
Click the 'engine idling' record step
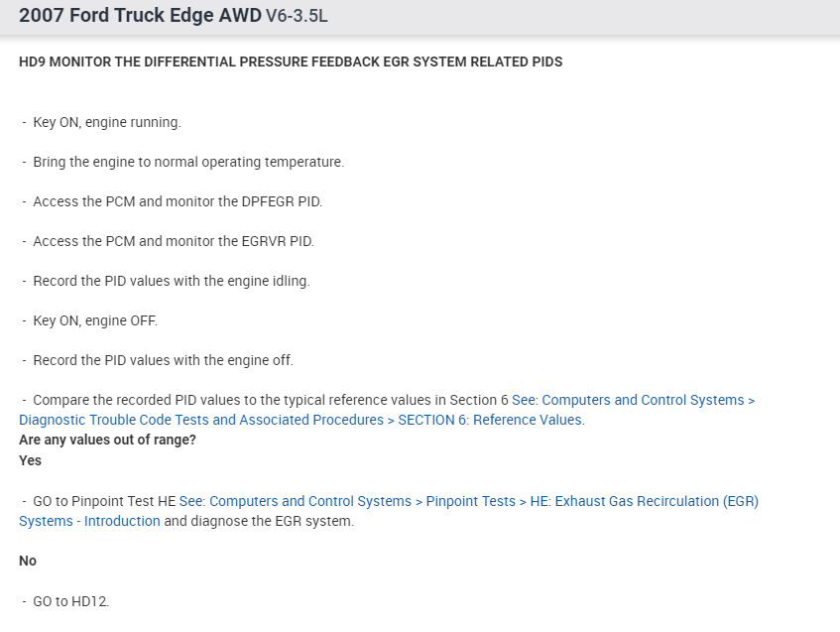(x=171, y=281)
